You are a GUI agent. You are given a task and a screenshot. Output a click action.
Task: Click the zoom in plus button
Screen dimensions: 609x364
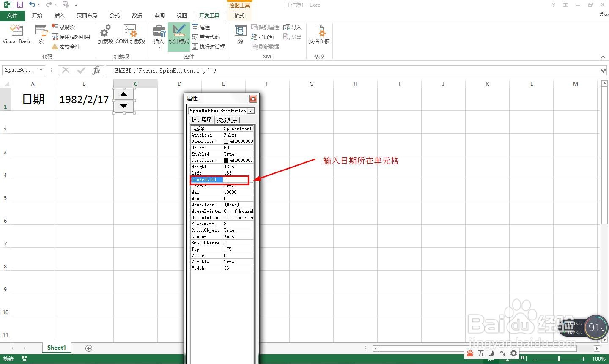click(584, 359)
